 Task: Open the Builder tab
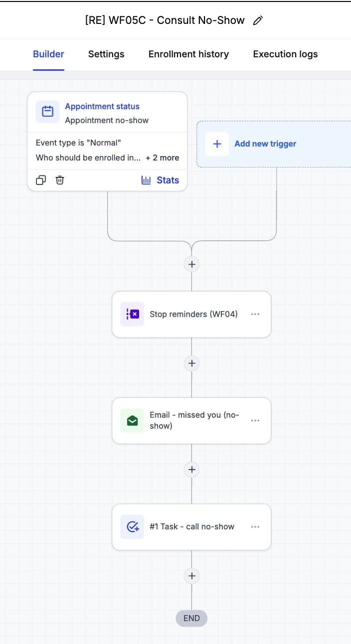coord(48,54)
